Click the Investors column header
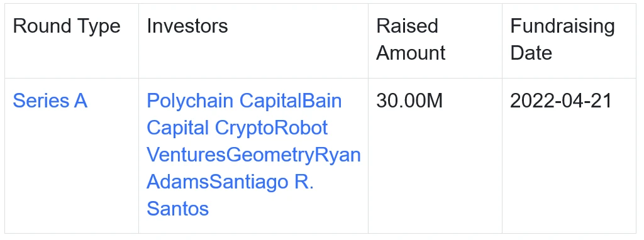644x240 pixels. [x=187, y=26]
